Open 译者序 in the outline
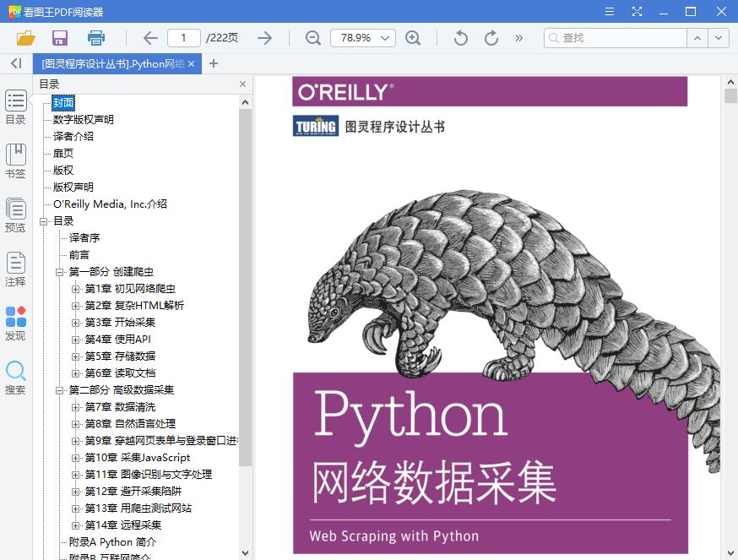Image resolution: width=738 pixels, height=560 pixels. pyautogui.click(x=84, y=238)
